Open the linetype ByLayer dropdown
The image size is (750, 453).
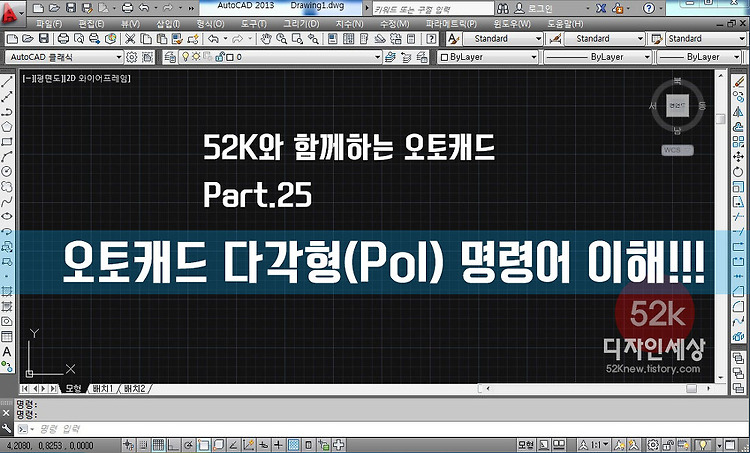pyautogui.click(x=597, y=57)
